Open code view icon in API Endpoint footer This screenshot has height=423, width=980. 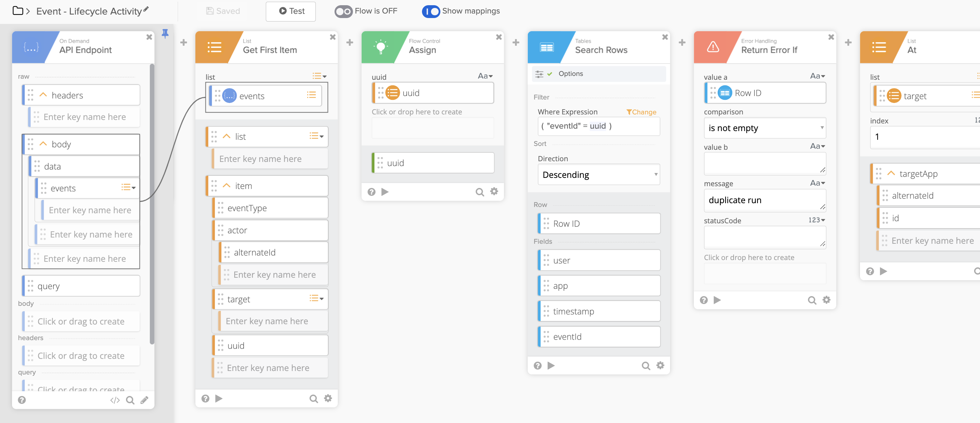[115, 400]
